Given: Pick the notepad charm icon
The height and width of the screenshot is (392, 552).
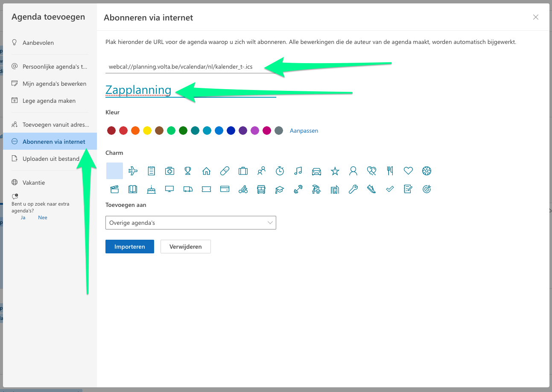Looking at the screenshot, I should click(x=151, y=171).
